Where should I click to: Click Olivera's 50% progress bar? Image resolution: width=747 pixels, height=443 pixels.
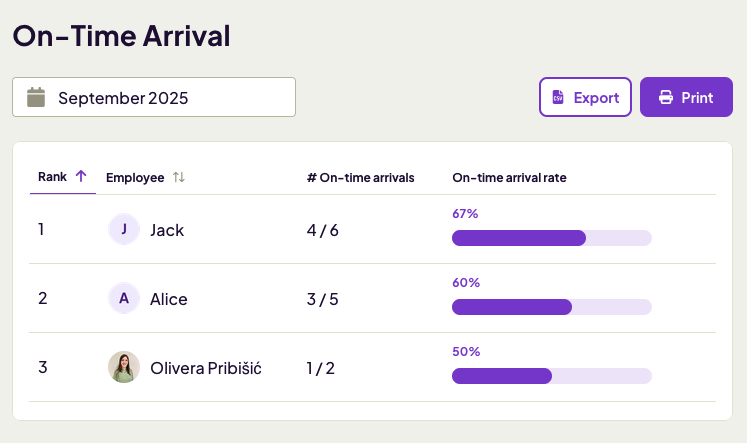551,376
